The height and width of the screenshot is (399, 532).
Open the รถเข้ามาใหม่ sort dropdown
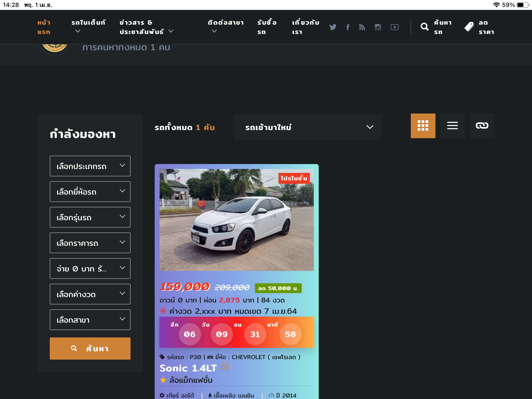[x=307, y=127]
